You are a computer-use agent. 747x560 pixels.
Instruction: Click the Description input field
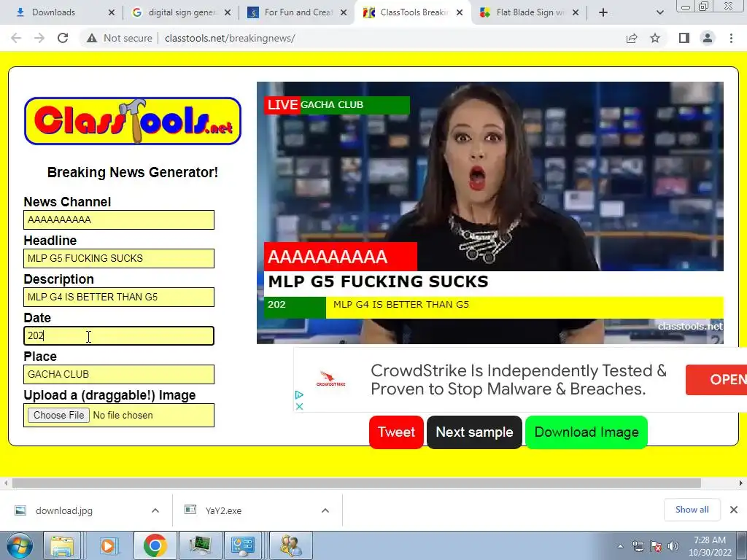pyautogui.click(x=119, y=297)
